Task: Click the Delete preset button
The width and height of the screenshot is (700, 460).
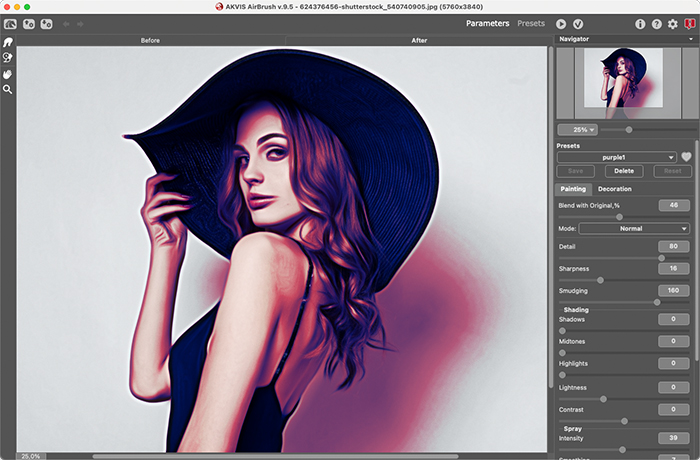Action: 623,171
